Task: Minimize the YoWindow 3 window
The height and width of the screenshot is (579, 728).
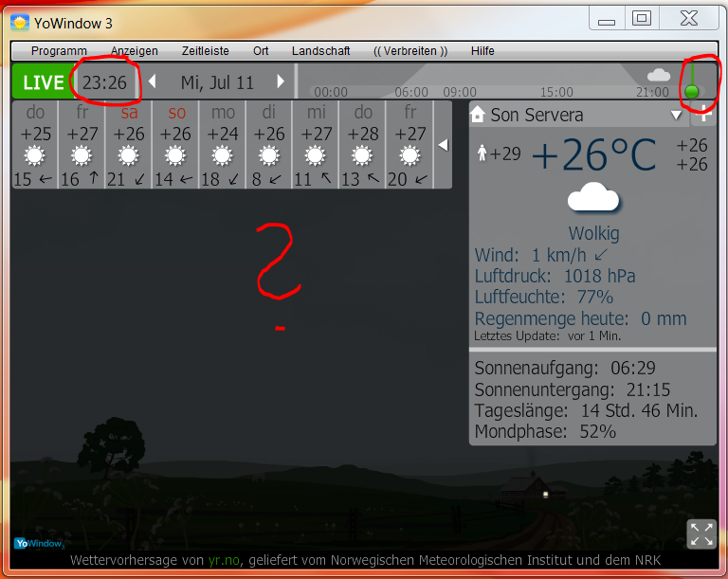Action: point(607,20)
